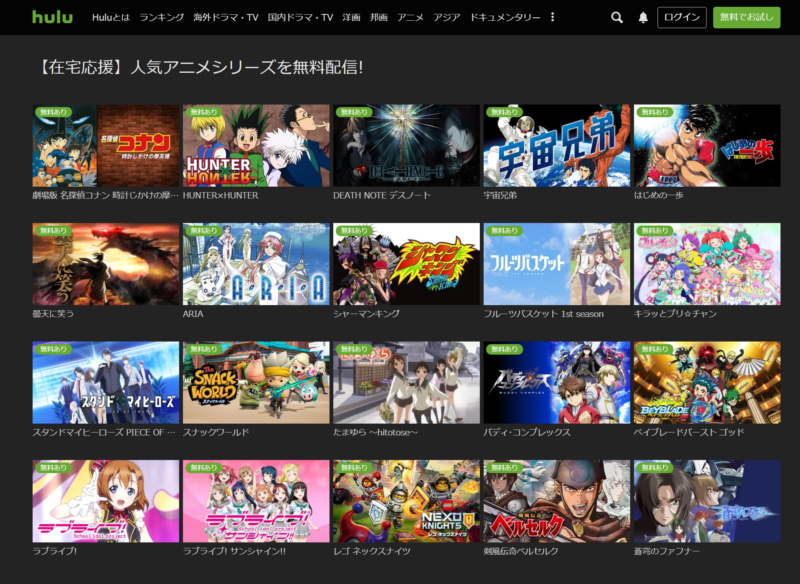This screenshot has height=584, width=800.
Task: Click ラブライブ! サンシャイン!! title text
Action: [x=234, y=551]
